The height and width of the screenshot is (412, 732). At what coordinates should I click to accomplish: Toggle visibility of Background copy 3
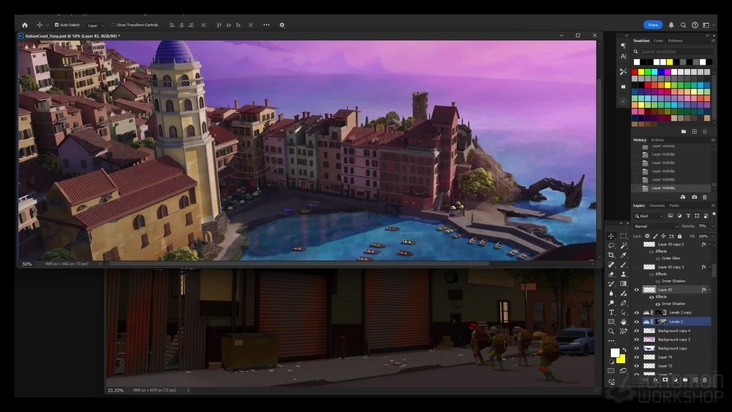coord(636,339)
